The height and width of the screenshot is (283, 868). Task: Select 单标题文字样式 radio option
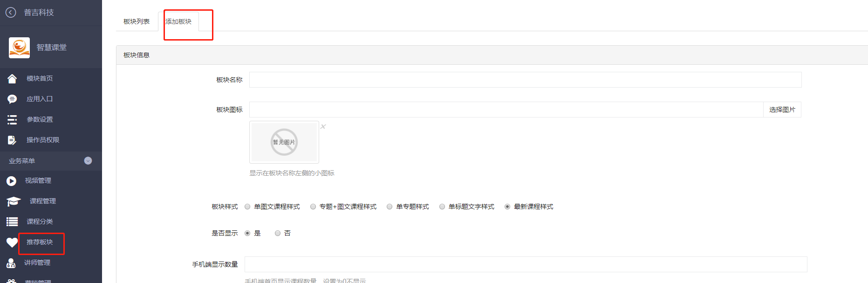442,207
